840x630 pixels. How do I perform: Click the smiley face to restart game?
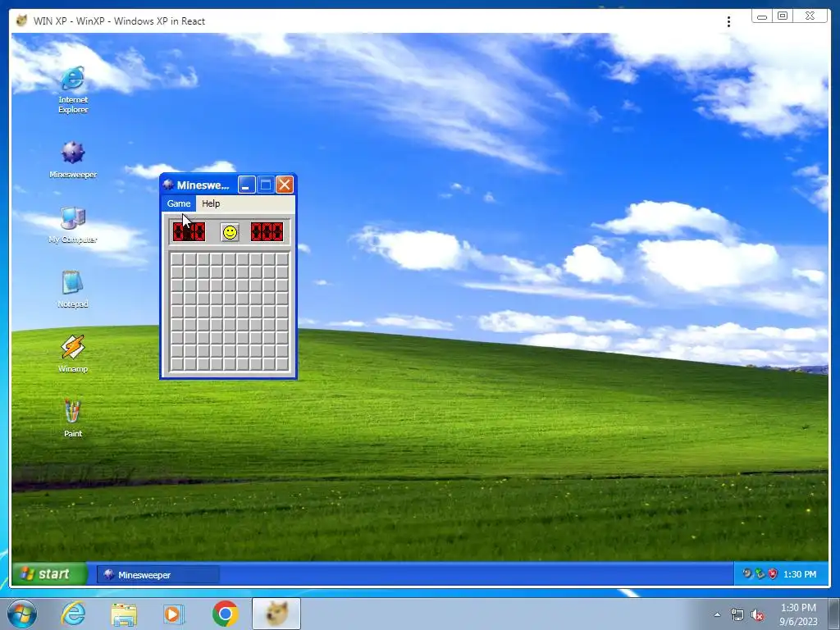[230, 232]
